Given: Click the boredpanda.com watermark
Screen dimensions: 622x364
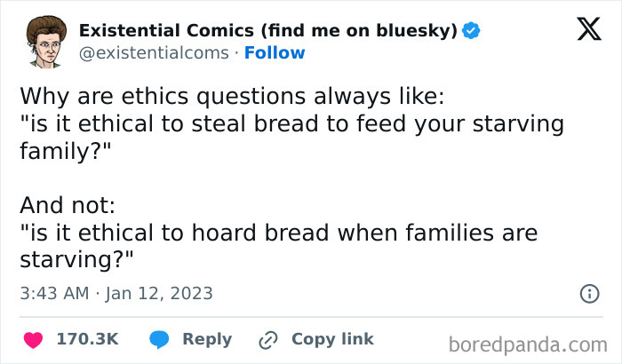Looking at the screenshot, I should point(528,345).
